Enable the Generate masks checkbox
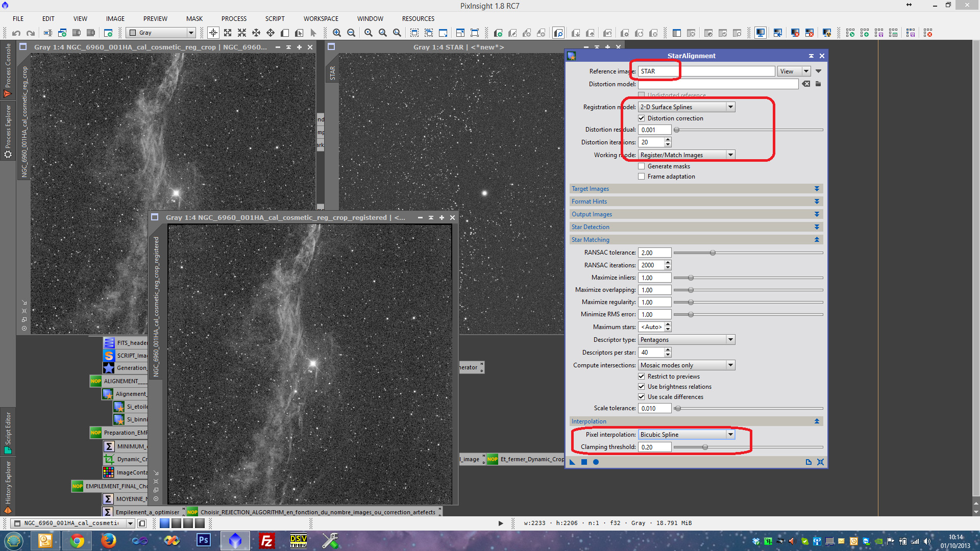The height and width of the screenshot is (551, 980). pos(642,166)
